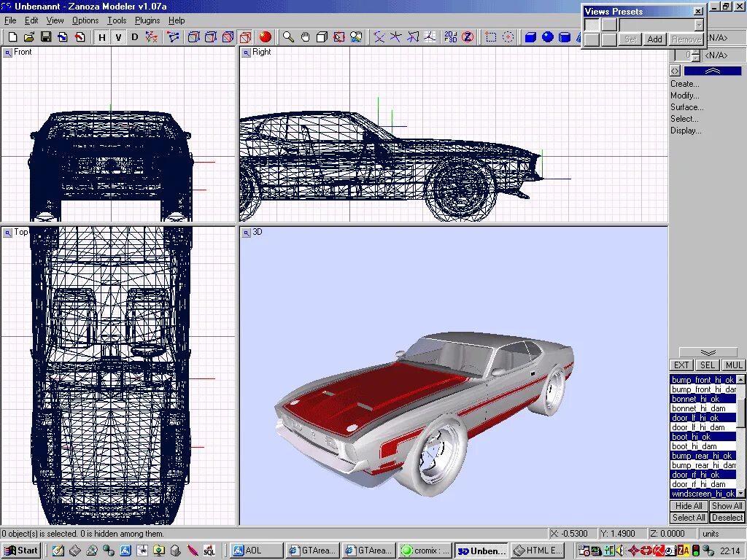Click the polygon snap icon

click(x=413, y=37)
